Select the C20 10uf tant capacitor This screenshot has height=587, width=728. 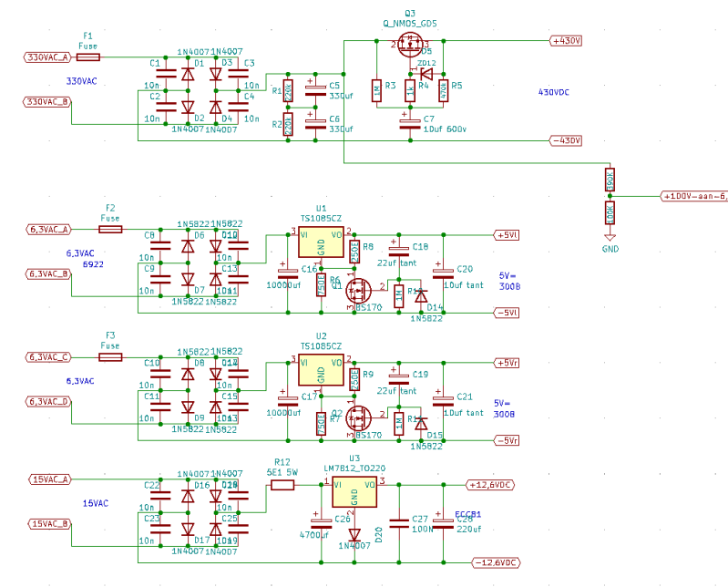coord(444,274)
